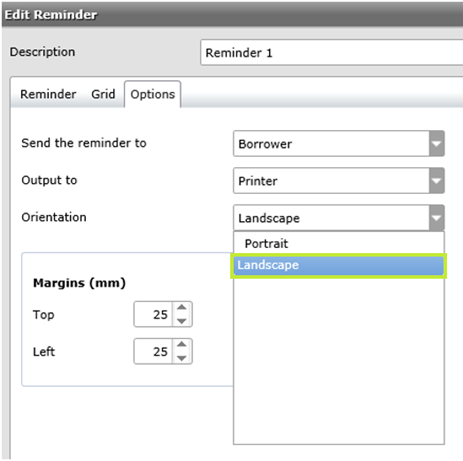
Task: Switch to the Reminder tab
Action: pyautogui.click(x=48, y=94)
